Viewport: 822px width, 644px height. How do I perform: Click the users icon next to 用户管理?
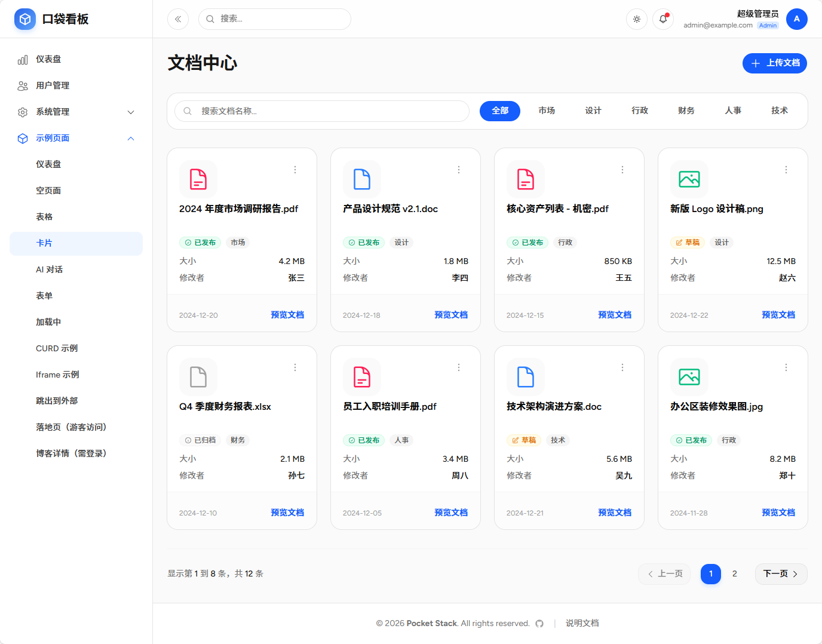point(22,85)
